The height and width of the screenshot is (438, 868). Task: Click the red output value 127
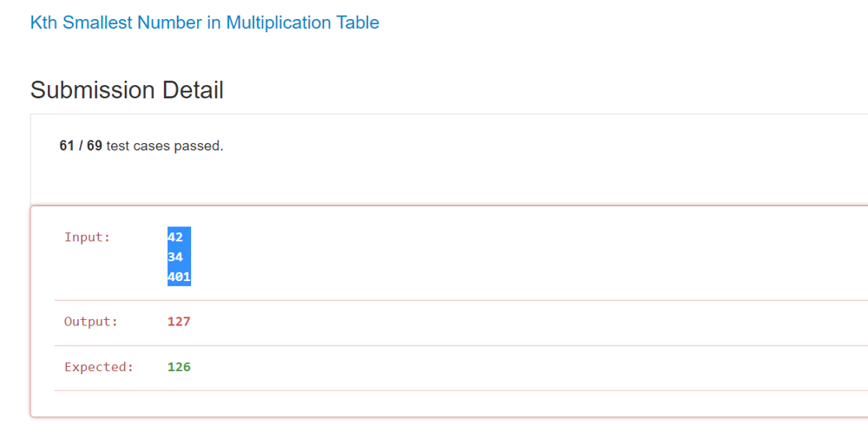(x=179, y=322)
